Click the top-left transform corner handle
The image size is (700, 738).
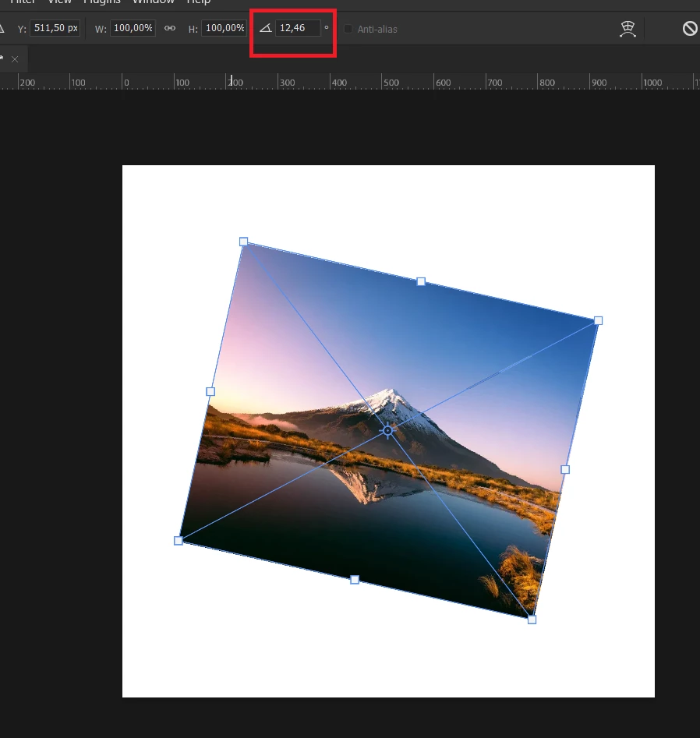click(x=243, y=242)
